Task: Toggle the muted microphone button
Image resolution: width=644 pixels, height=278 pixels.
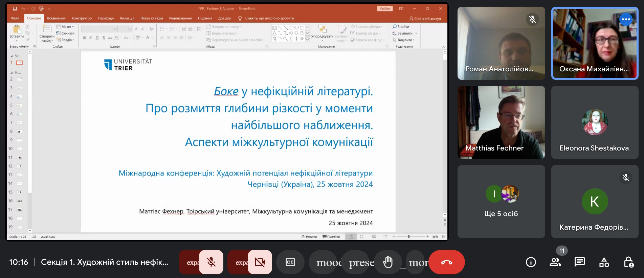Action: tap(211, 262)
